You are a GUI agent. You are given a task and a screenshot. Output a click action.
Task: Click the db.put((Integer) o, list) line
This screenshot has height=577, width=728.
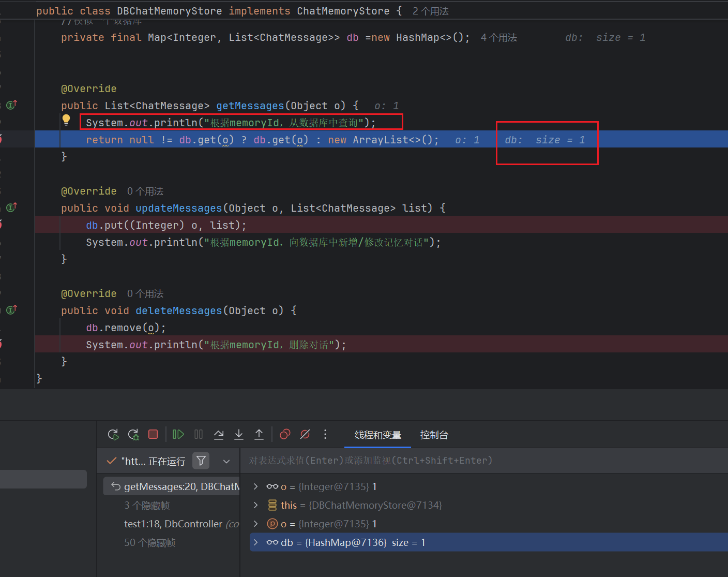click(x=166, y=226)
